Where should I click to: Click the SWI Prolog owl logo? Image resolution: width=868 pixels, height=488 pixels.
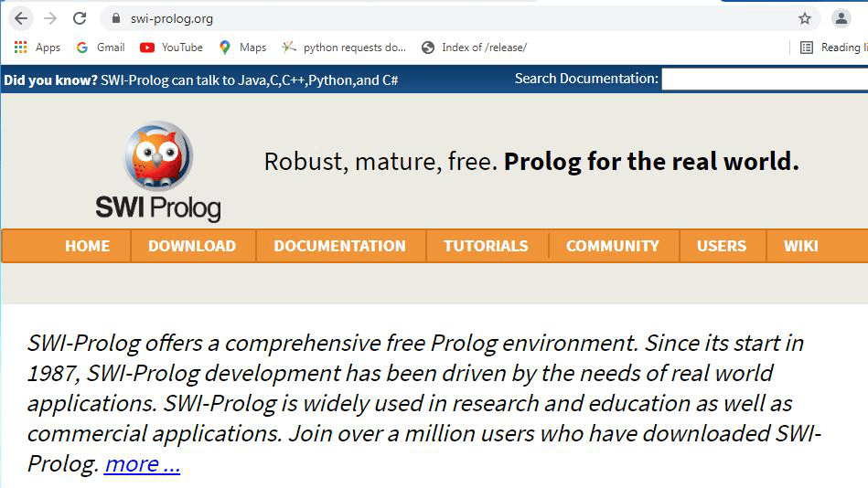[x=158, y=172]
